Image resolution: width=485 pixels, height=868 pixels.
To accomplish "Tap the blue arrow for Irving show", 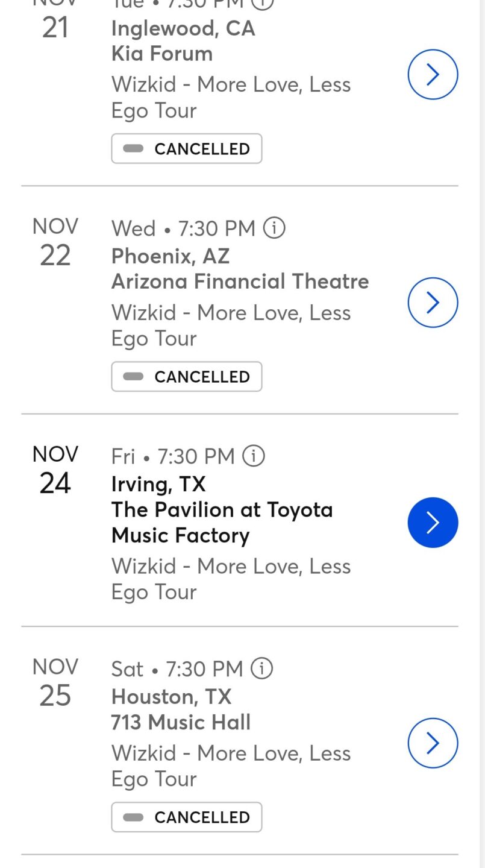I will (x=433, y=523).
